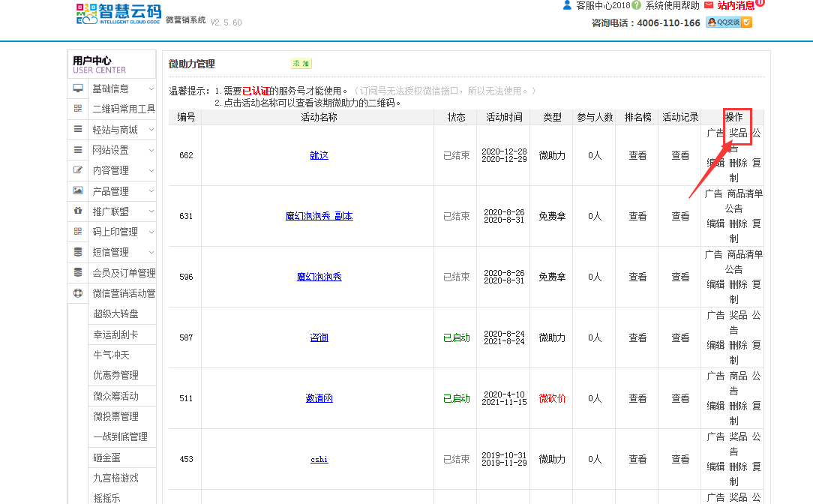
Task: Expand the 网站设置 menu chevron
Action: 151,150
